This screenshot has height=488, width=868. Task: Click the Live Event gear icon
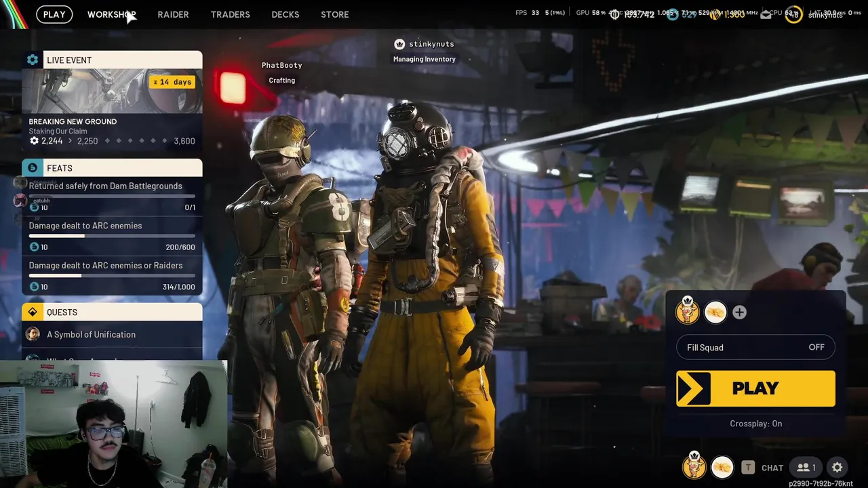tap(33, 60)
